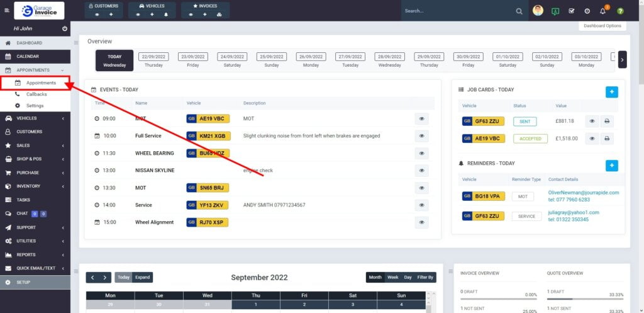Add a new reminder with plus button

click(x=611, y=166)
